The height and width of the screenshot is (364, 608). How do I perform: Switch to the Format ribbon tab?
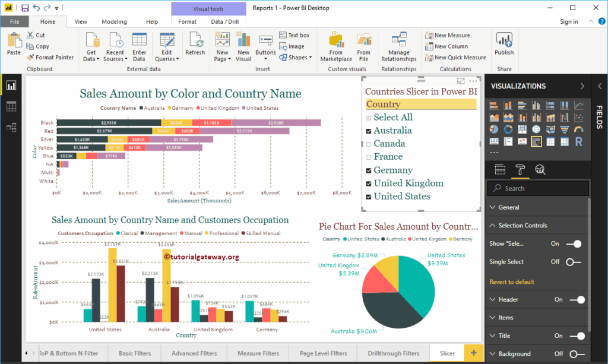click(187, 22)
